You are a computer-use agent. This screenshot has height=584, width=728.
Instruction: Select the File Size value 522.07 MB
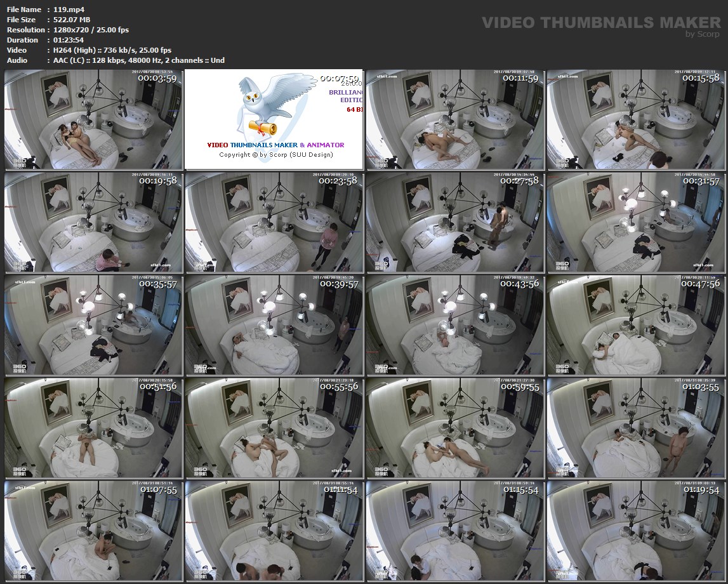(72, 20)
